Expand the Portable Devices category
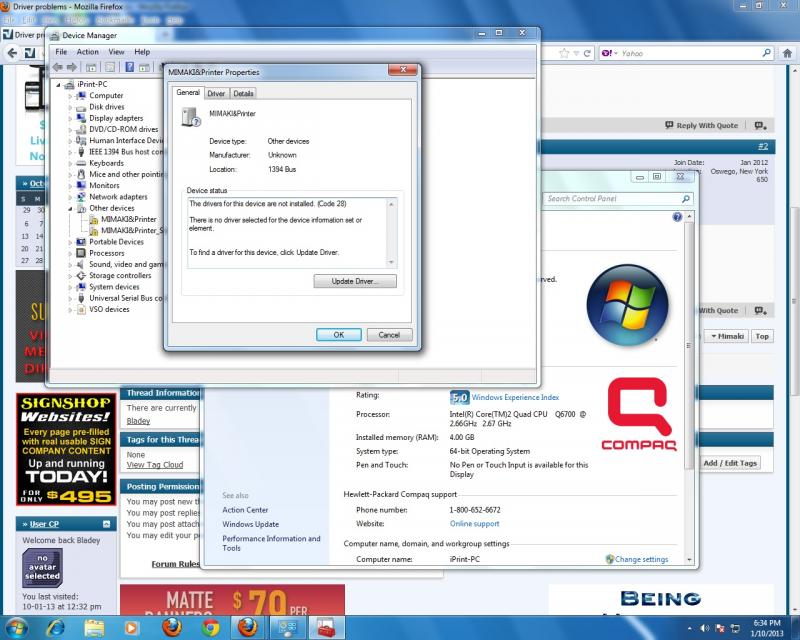The width and height of the screenshot is (800, 640). pyautogui.click(x=70, y=242)
